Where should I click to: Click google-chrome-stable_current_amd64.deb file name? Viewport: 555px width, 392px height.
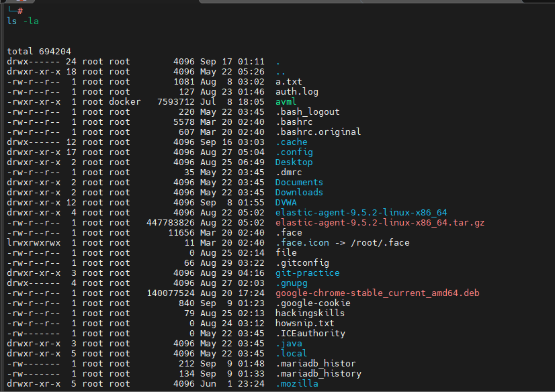tap(378, 293)
